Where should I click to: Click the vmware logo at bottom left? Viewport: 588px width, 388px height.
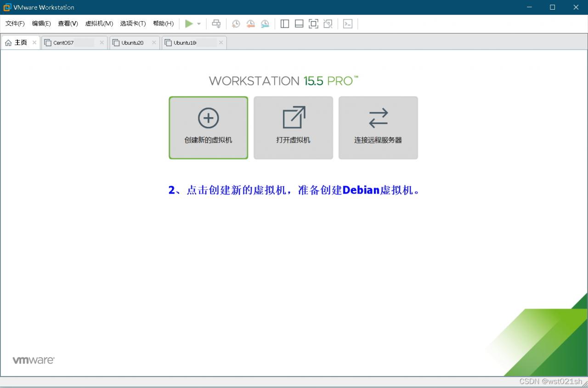[34, 360]
